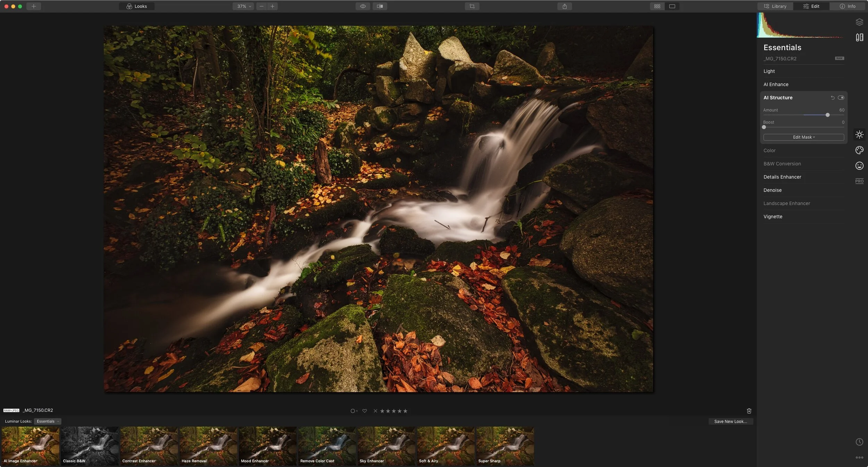Switch to the Library tab

tap(775, 6)
